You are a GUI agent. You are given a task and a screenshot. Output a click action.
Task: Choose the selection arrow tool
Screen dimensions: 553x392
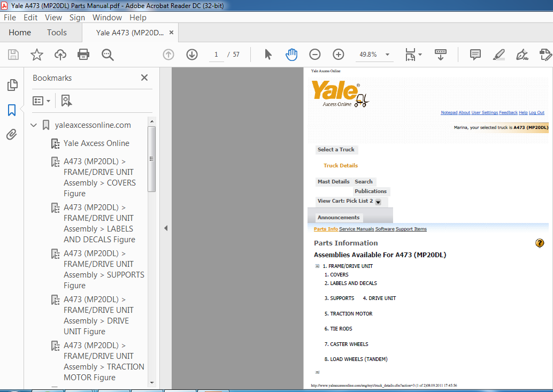[268, 55]
